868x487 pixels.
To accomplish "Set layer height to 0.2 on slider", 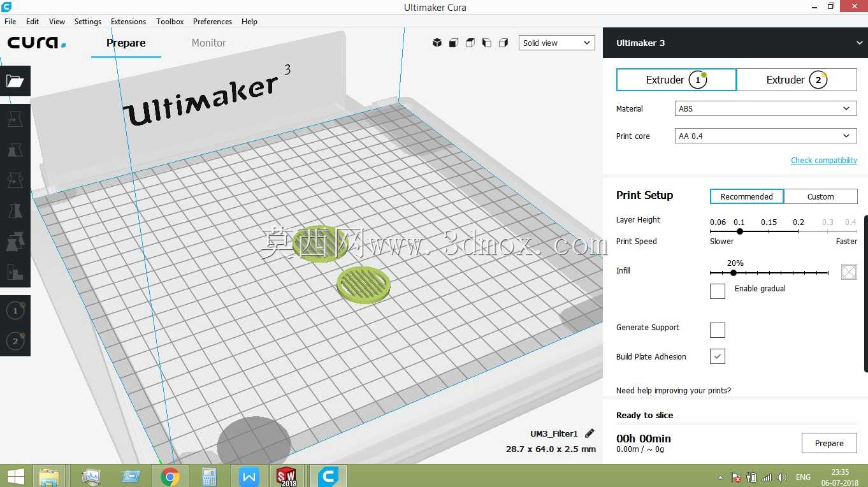I will pos(799,231).
